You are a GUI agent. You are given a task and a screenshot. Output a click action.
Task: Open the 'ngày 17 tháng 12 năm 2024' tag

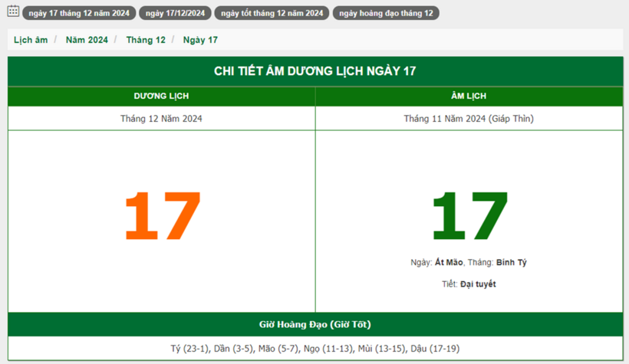[x=79, y=14]
